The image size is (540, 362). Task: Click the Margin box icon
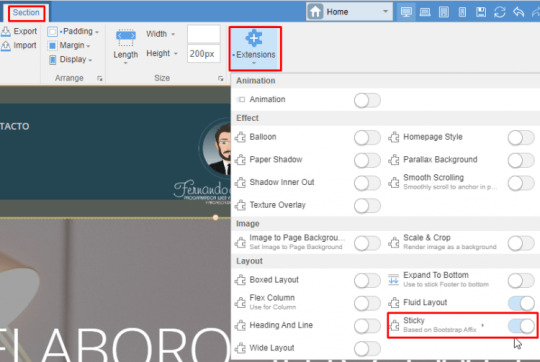click(52, 45)
